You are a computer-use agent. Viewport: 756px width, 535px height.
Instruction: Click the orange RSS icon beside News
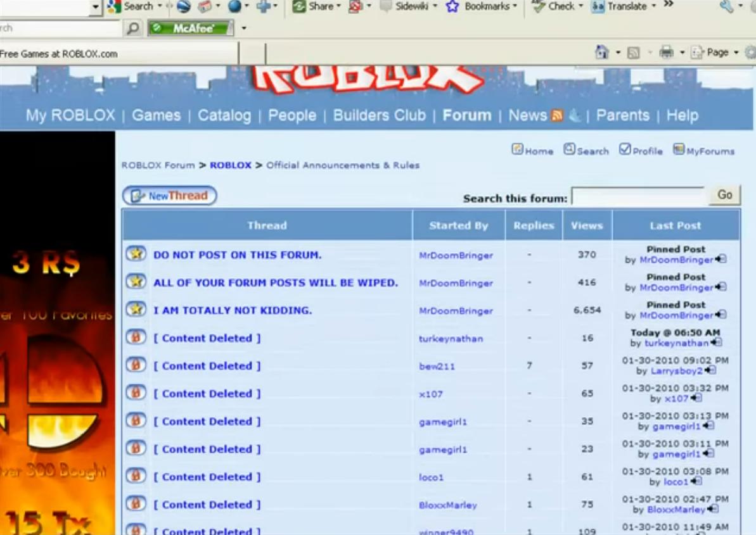tap(557, 116)
